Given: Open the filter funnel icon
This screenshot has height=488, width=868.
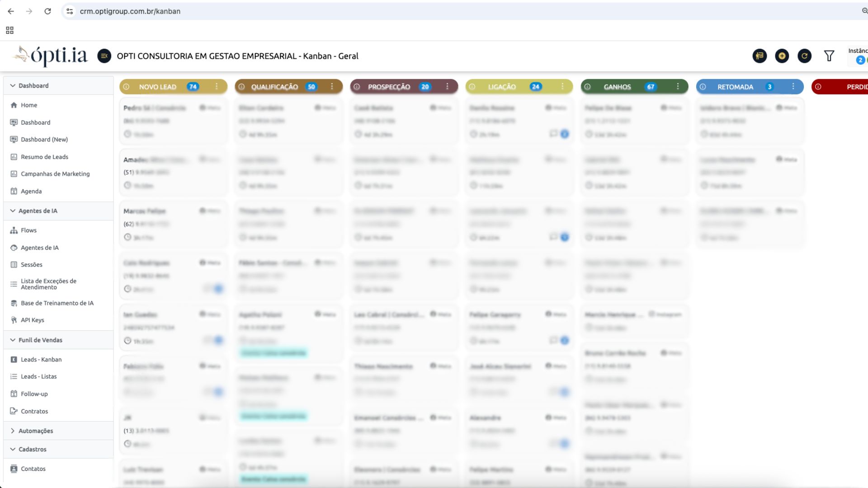Looking at the screenshot, I should point(829,56).
